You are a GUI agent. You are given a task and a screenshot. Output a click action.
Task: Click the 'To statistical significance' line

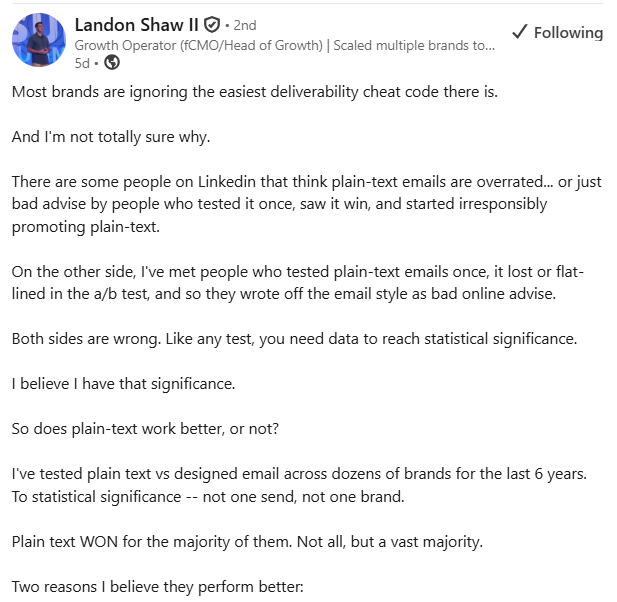pos(208,497)
